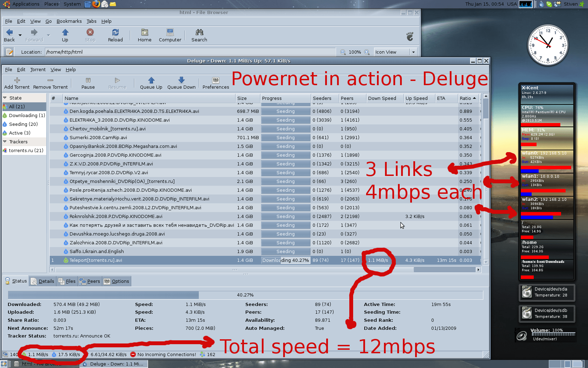Open the Edit menu in Deluge
588x368 pixels.
click(x=21, y=69)
